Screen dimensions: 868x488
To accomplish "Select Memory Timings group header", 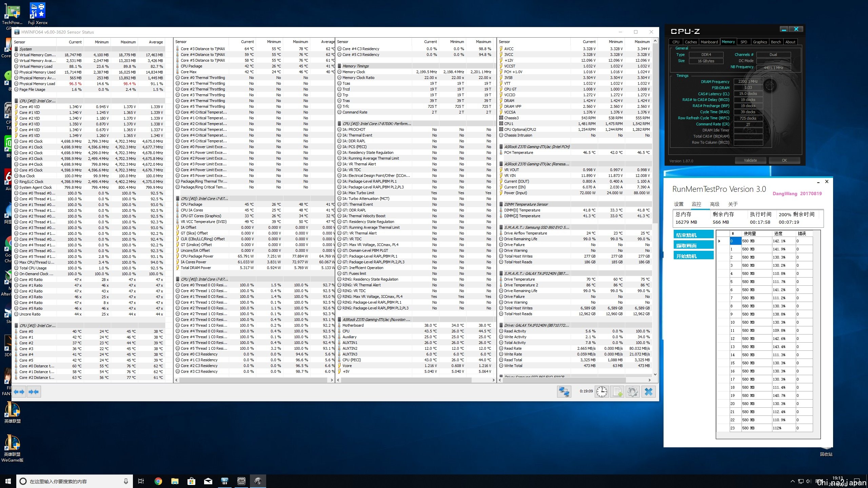I will click(x=416, y=66).
